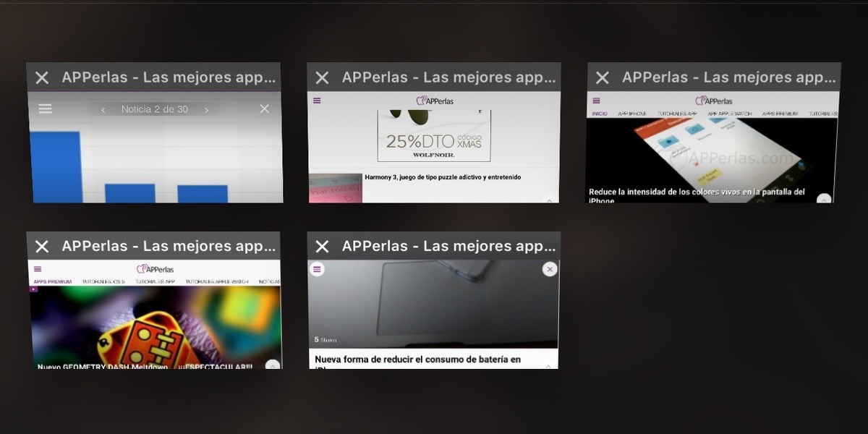This screenshot has width=868, height=434.
Task: Open 'Reduce la intensidad de los colores' headline
Action: coord(697,196)
